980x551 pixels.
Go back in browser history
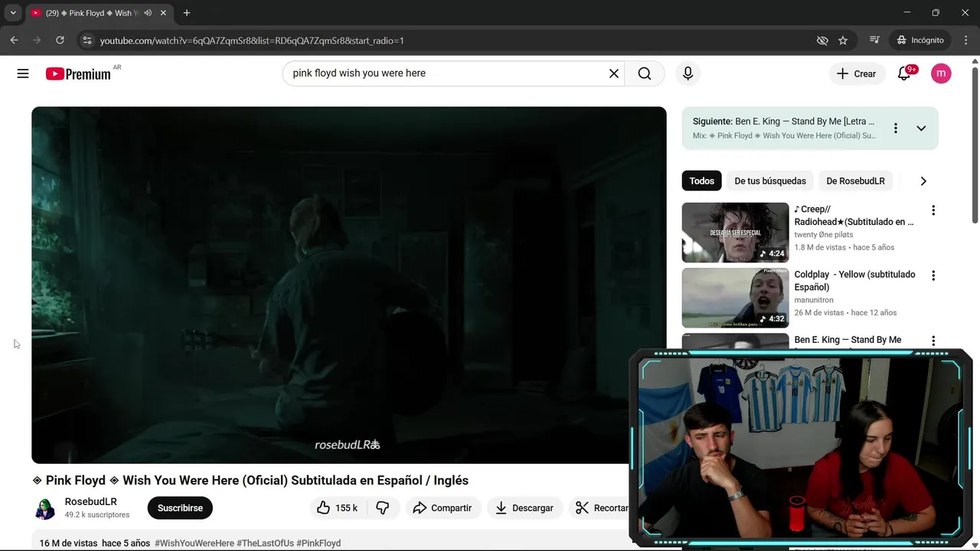[14, 40]
